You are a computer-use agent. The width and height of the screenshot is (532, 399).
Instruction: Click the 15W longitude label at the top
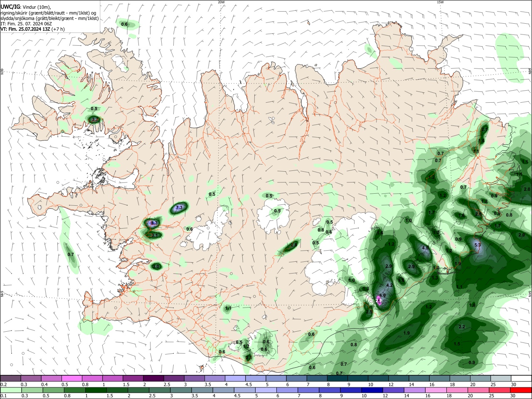pyautogui.click(x=440, y=2)
